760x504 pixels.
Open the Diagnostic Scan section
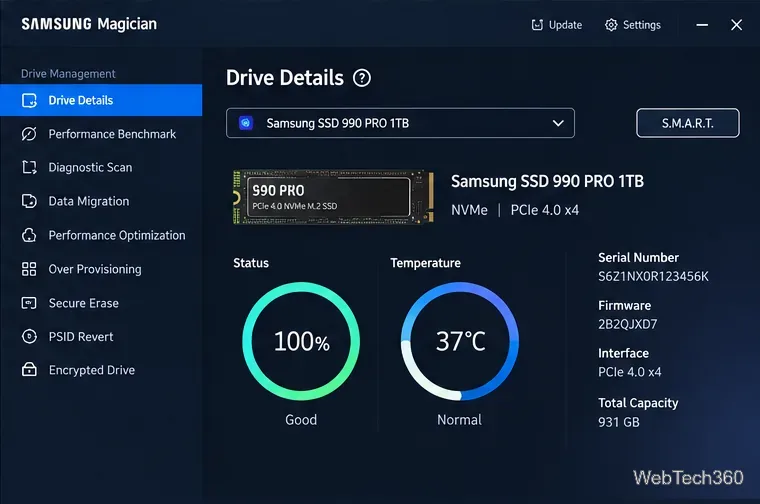coord(101,167)
